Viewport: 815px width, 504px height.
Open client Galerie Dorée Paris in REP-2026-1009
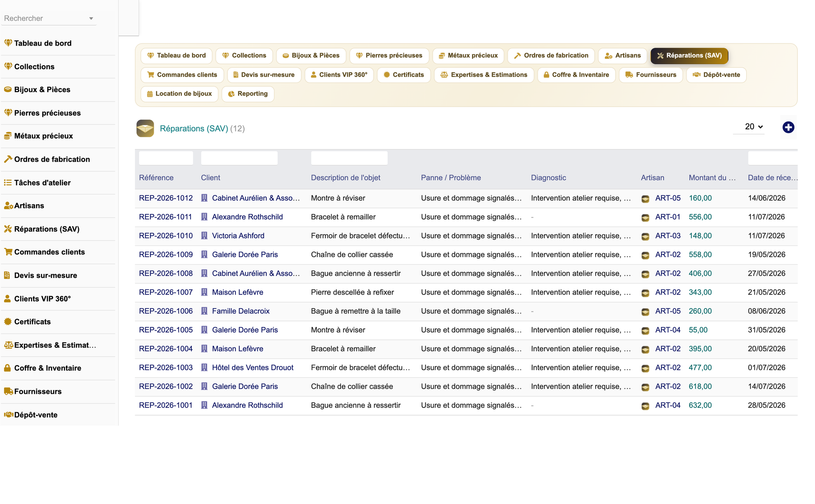[x=245, y=255]
